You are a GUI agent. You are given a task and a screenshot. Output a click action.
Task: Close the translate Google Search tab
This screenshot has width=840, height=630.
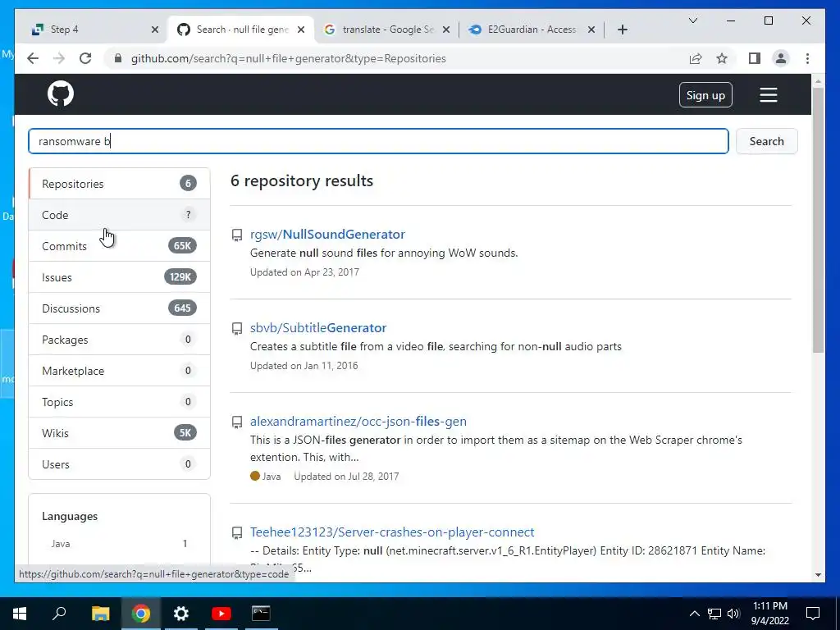(446, 30)
